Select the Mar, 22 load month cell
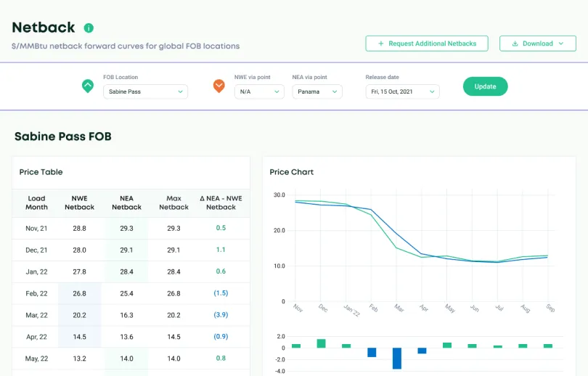 [36, 315]
